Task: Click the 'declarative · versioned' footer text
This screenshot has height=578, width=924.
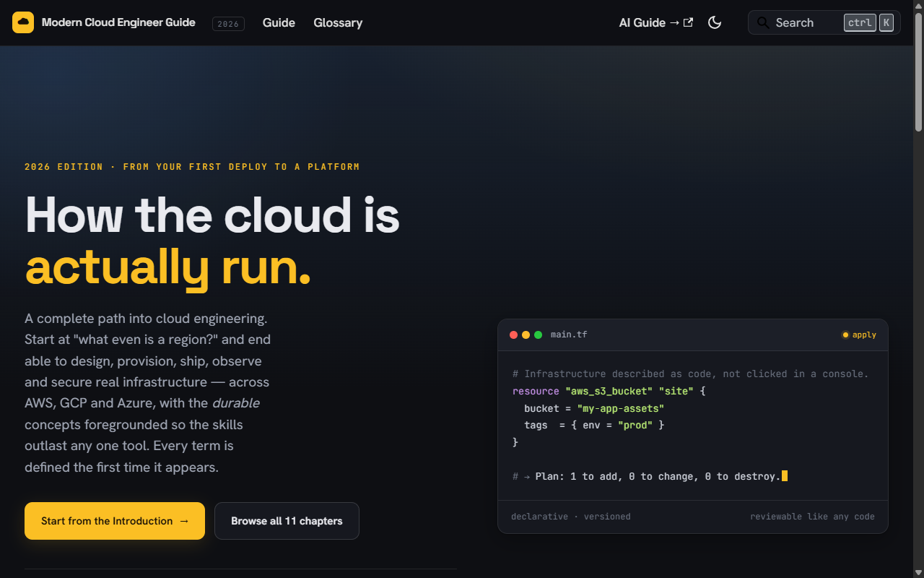Action: pyautogui.click(x=571, y=517)
